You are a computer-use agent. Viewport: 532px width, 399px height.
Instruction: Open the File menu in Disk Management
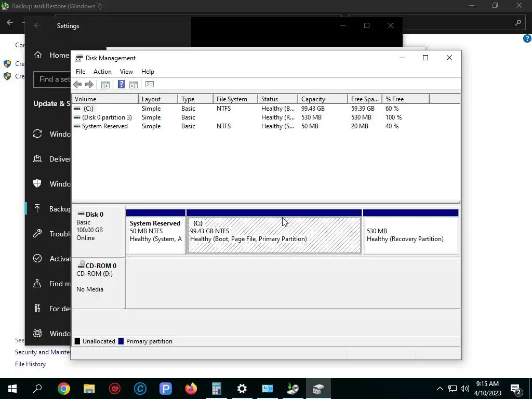point(81,72)
